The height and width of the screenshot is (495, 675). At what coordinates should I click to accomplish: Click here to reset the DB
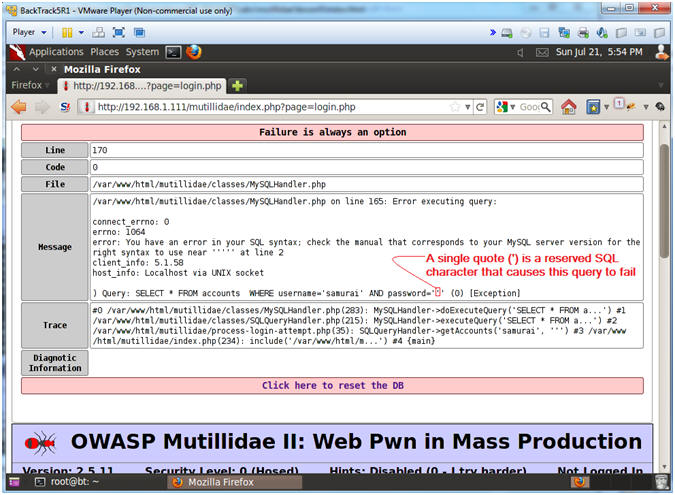pyautogui.click(x=332, y=386)
